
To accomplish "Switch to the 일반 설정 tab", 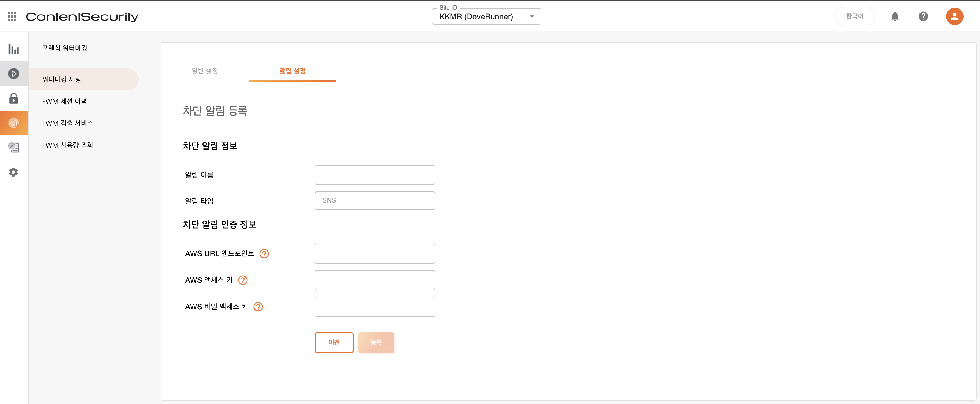I will pyautogui.click(x=205, y=71).
